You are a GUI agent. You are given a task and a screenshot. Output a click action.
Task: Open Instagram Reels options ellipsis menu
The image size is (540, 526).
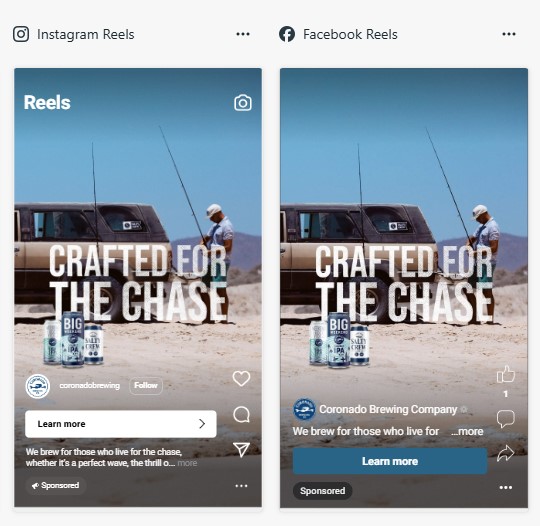243,34
